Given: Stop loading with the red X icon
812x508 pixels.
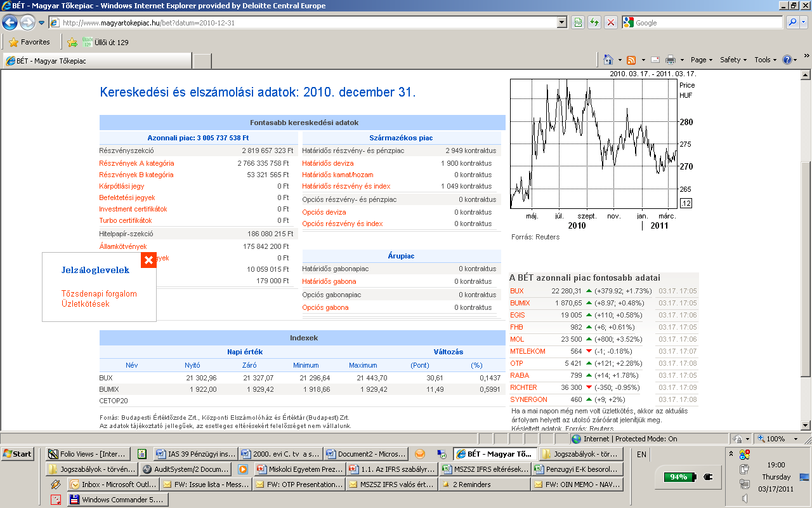Looking at the screenshot, I should 611,23.
